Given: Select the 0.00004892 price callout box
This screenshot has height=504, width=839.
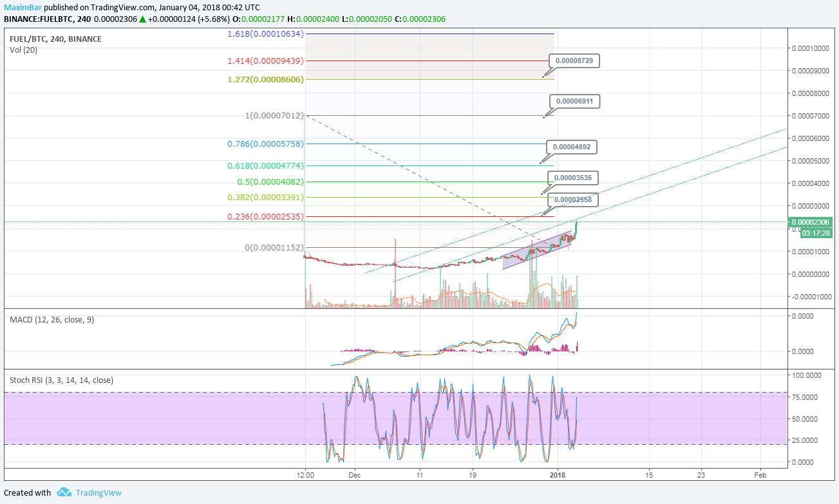Looking at the screenshot, I should [x=572, y=147].
